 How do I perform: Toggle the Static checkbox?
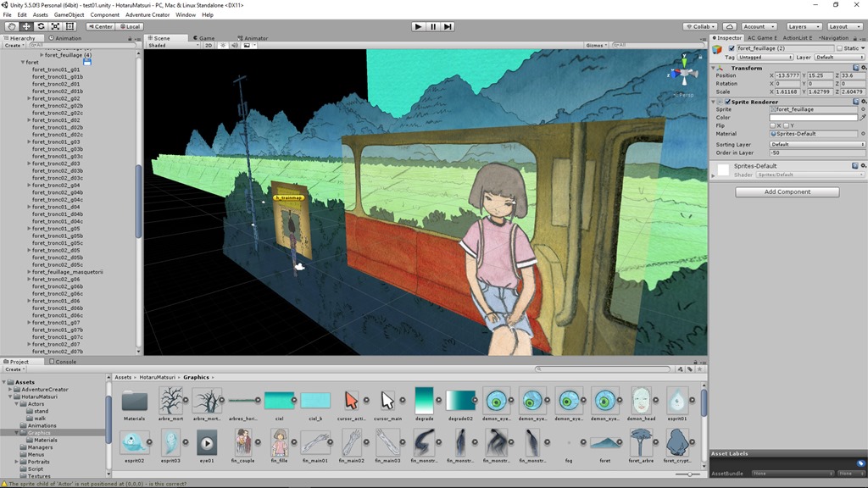(839, 48)
